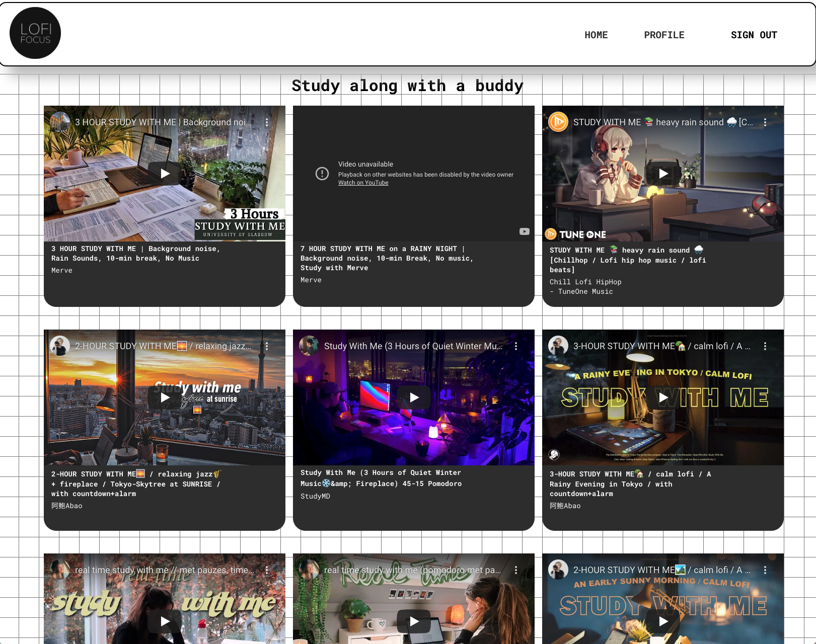The image size is (816, 644).
Task: Click the avatar on the real time study video
Action: coord(59,570)
